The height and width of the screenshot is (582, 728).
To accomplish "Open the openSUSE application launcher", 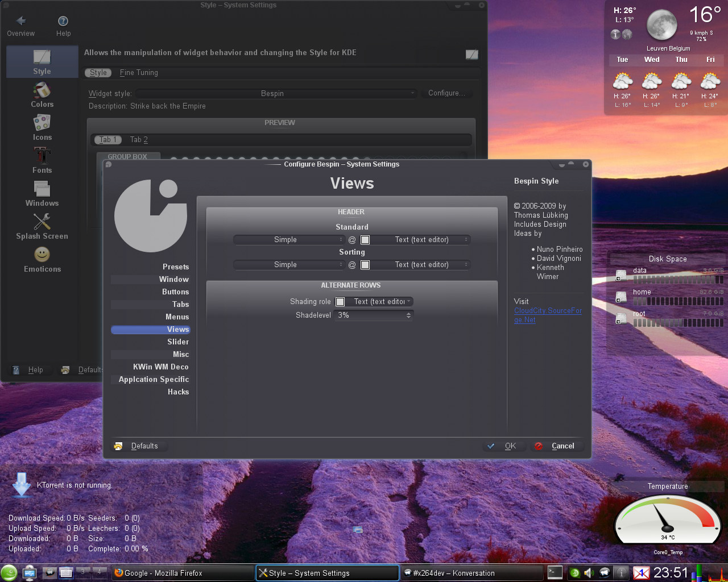I will tap(9, 572).
